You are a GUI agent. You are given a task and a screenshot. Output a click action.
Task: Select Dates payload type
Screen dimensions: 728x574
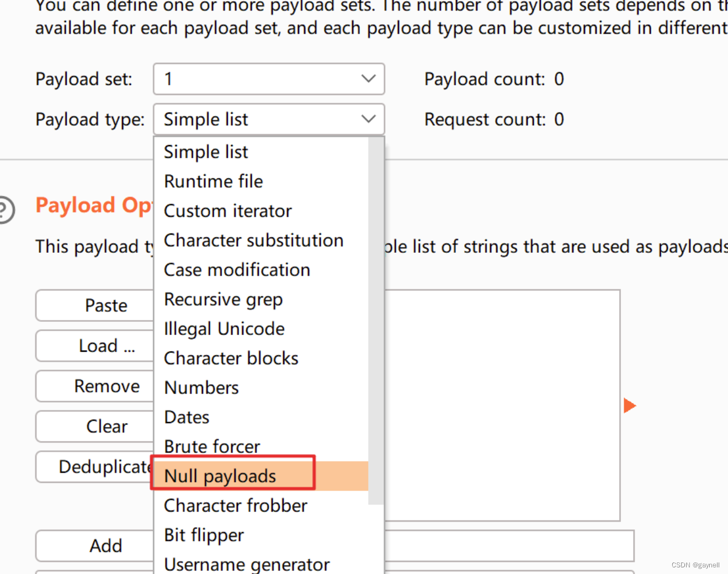pyautogui.click(x=261, y=417)
